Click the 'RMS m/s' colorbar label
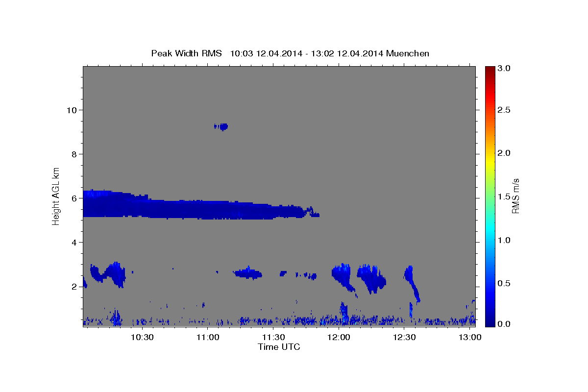The image size is (588, 392). [515, 196]
